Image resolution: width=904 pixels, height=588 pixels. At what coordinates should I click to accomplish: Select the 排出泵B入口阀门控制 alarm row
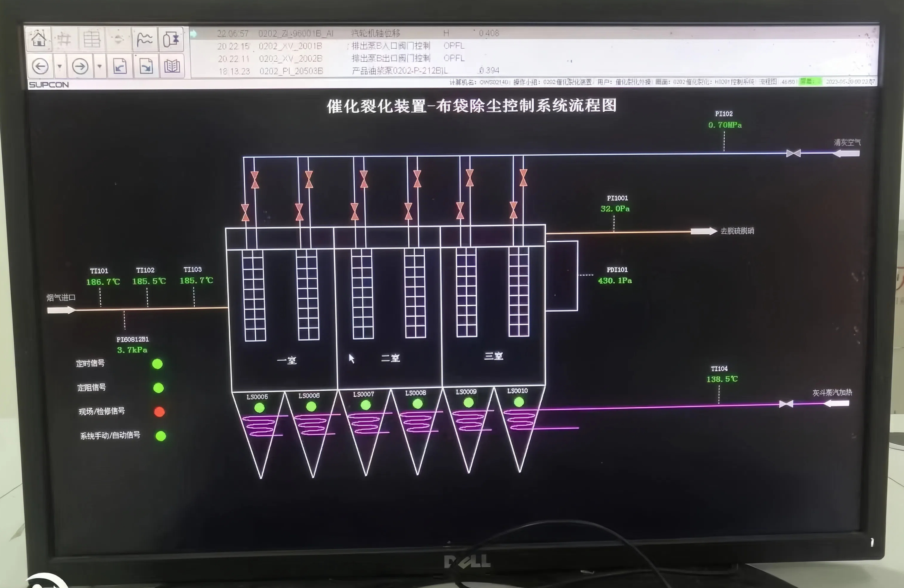391,46
